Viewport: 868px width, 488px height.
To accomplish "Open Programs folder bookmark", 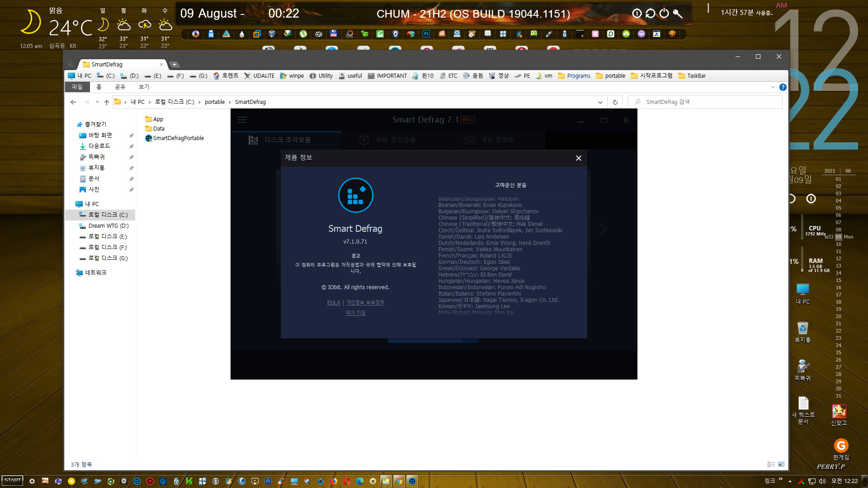I will click(574, 76).
